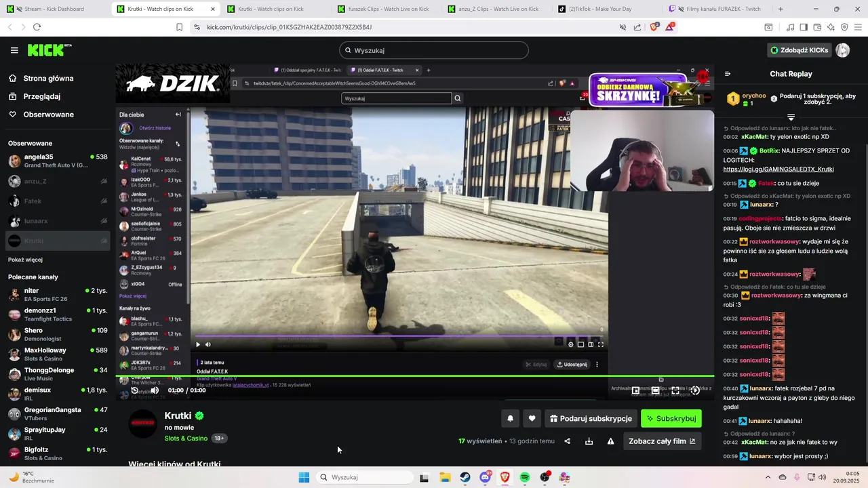Report the clip with warning icon
868x488 pixels.
pos(611,441)
